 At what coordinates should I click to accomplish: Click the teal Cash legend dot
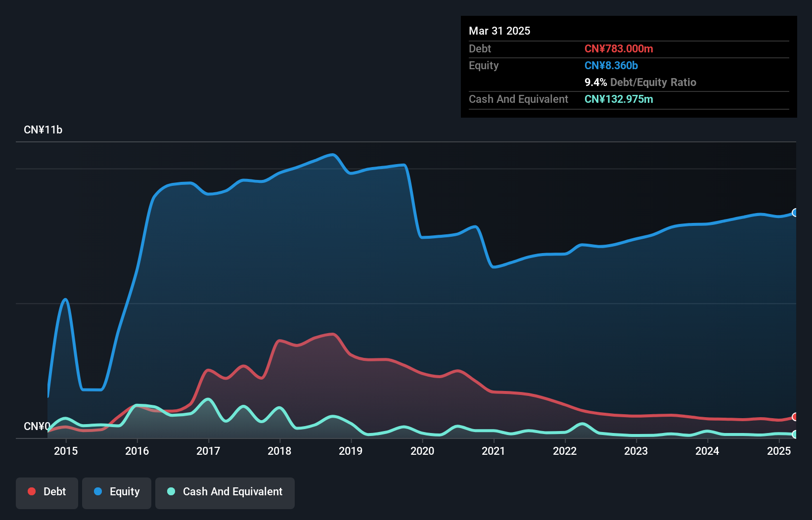point(171,491)
